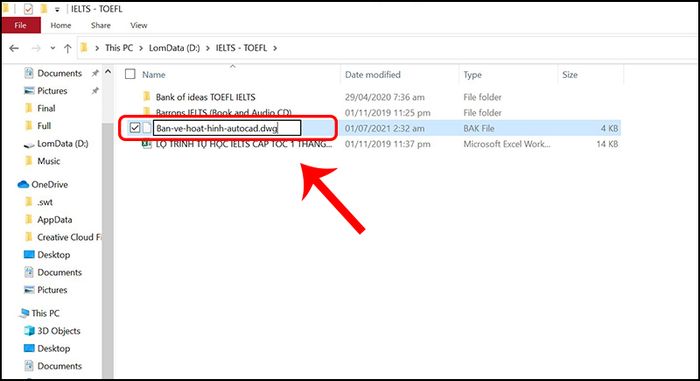
Task: Sort by the Name column header
Action: click(154, 75)
